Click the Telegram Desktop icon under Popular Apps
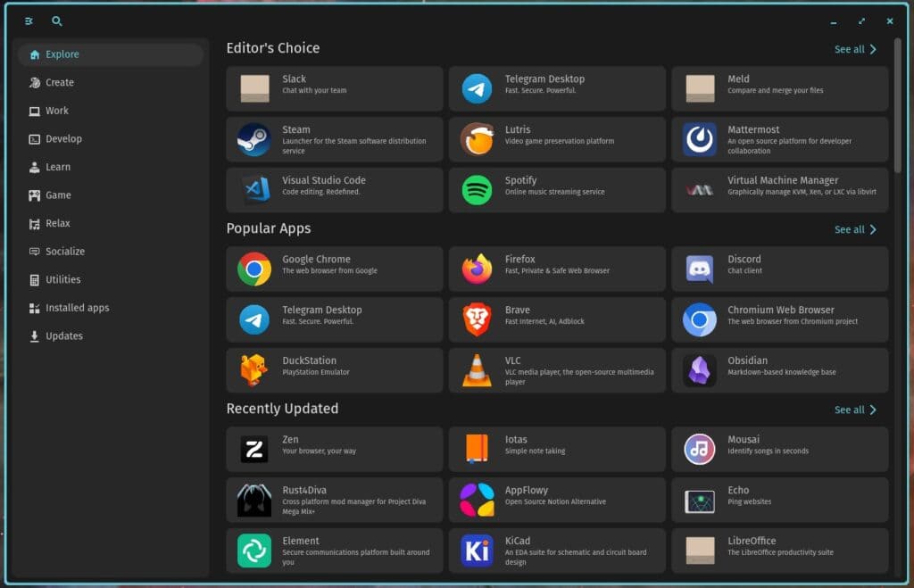 coord(254,319)
